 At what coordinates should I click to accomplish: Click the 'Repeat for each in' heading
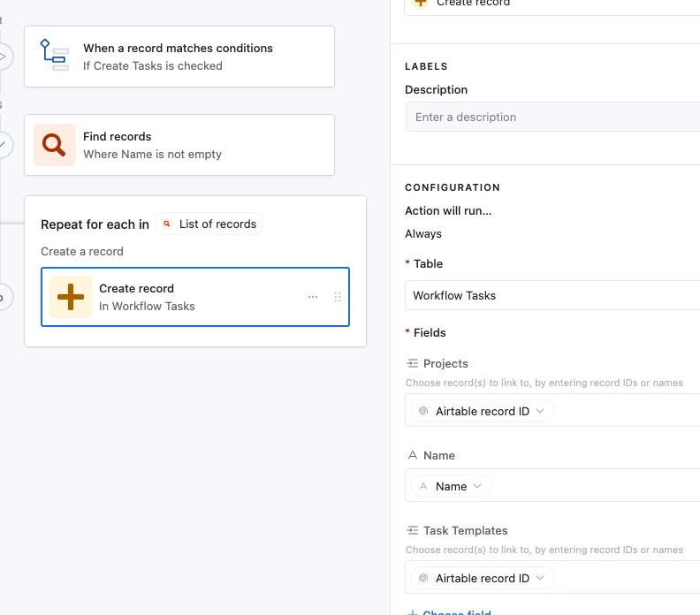pyautogui.click(x=95, y=224)
